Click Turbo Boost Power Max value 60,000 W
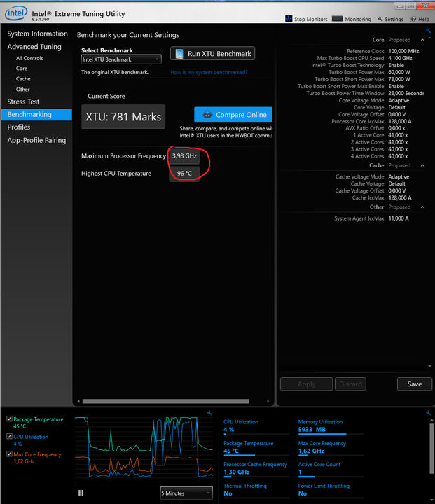Image resolution: width=435 pixels, height=504 pixels. pos(399,72)
